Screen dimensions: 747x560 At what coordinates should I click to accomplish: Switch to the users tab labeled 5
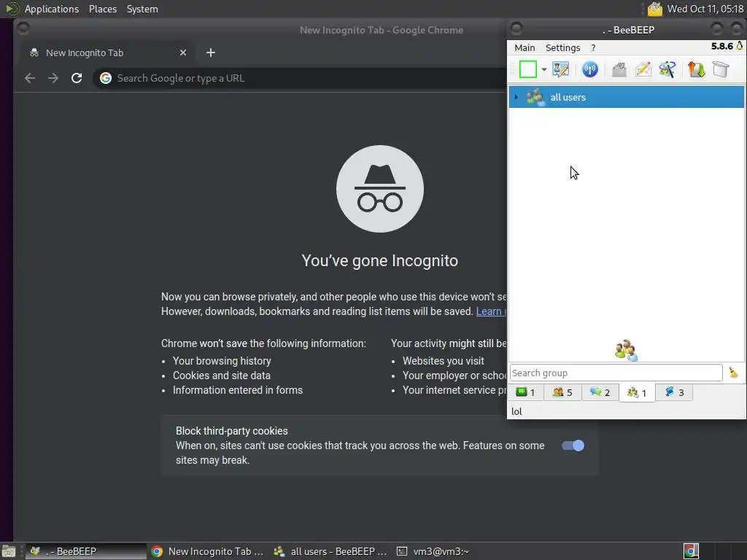click(x=562, y=392)
